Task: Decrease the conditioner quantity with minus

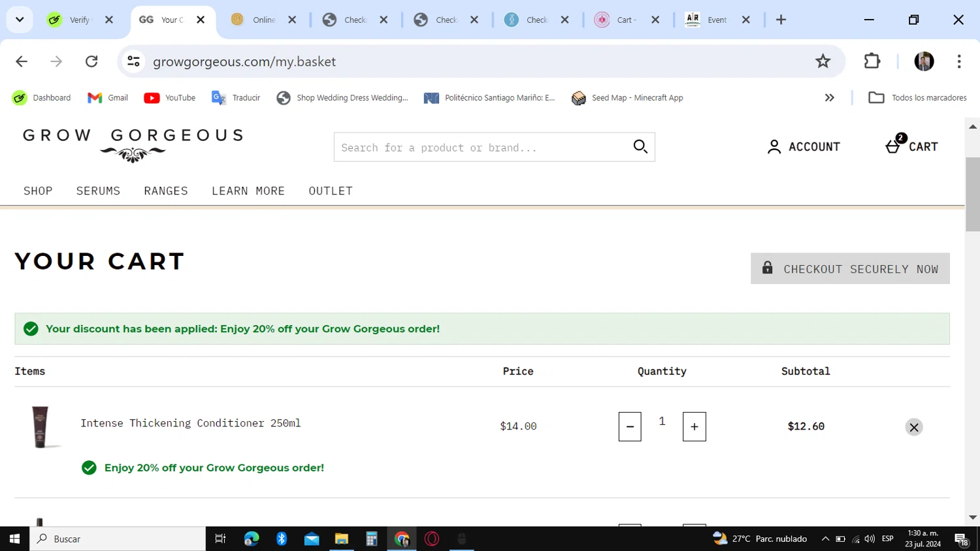Action: pos(630,426)
